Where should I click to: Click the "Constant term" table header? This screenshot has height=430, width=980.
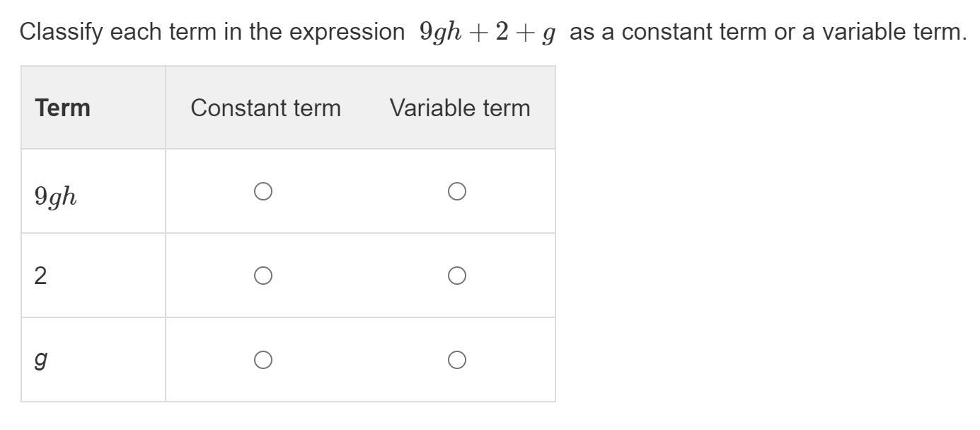[x=265, y=108]
